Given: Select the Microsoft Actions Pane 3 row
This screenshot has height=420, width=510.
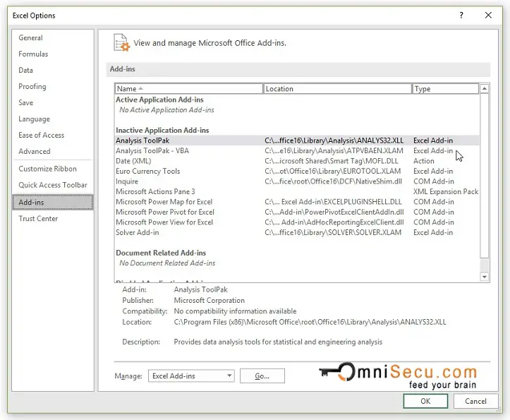Looking at the screenshot, I should click(x=297, y=192).
